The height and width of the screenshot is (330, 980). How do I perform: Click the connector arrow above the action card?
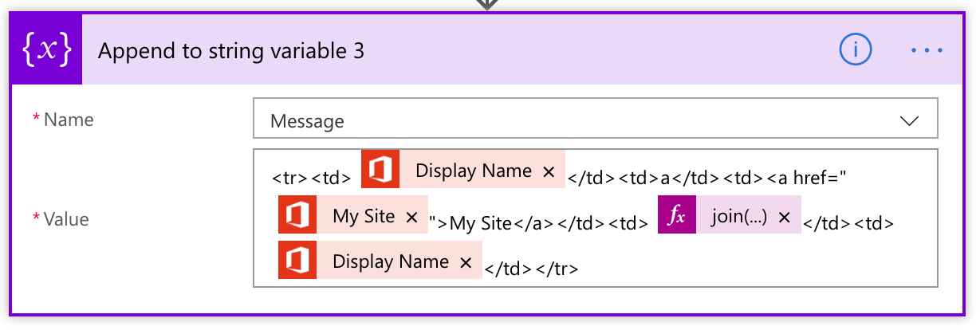pyautogui.click(x=486, y=4)
